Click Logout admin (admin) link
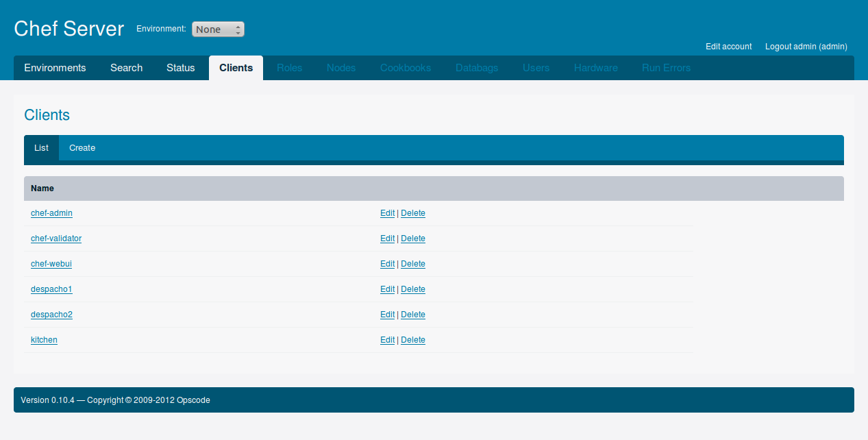This screenshot has height=440, width=868. coord(806,47)
